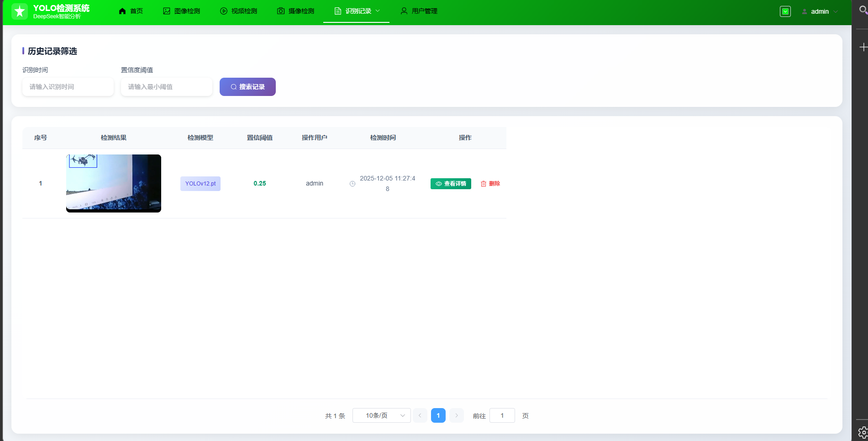Go to previous page arrow

(x=420, y=415)
